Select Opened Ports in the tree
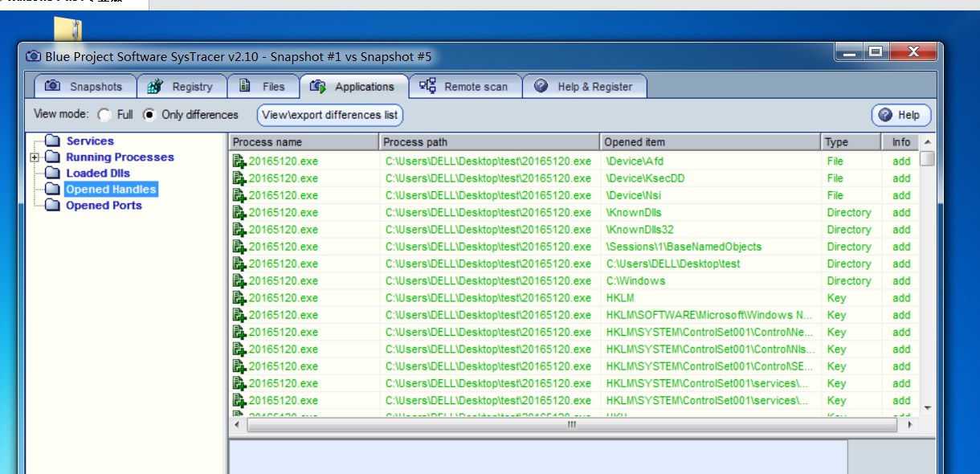This screenshot has height=474, width=980. coord(104,206)
